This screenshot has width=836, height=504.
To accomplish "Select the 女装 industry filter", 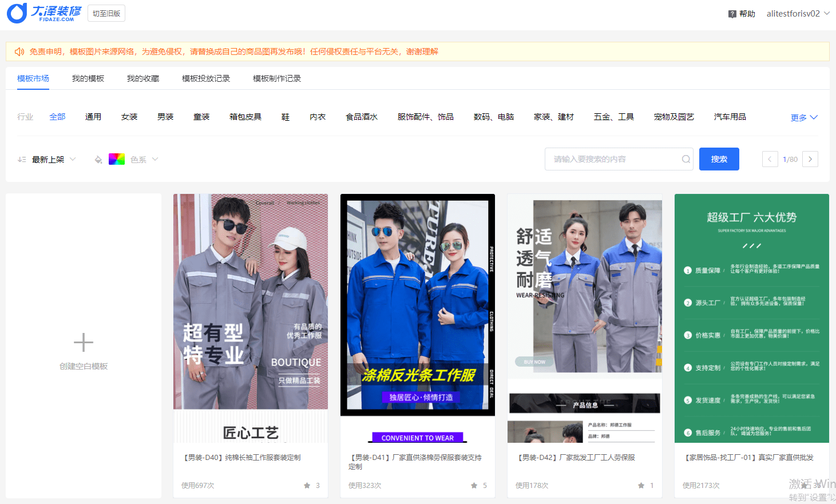I will pos(129,117).
